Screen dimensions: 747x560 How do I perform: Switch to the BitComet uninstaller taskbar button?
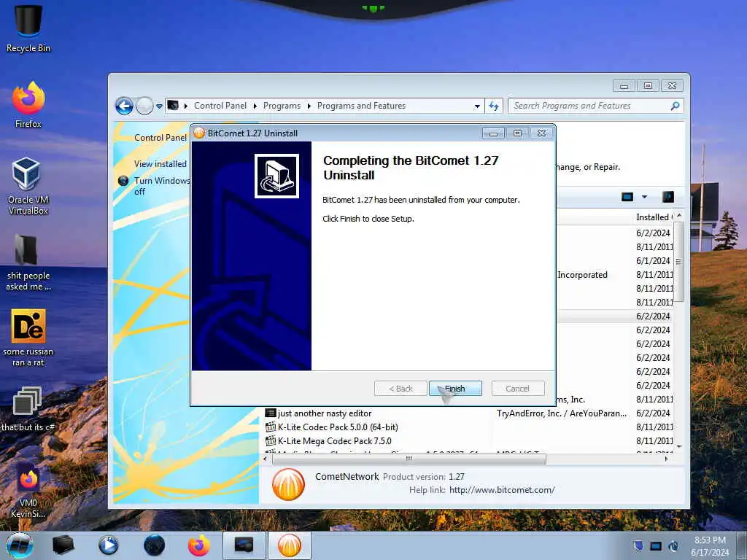[289, 545]
